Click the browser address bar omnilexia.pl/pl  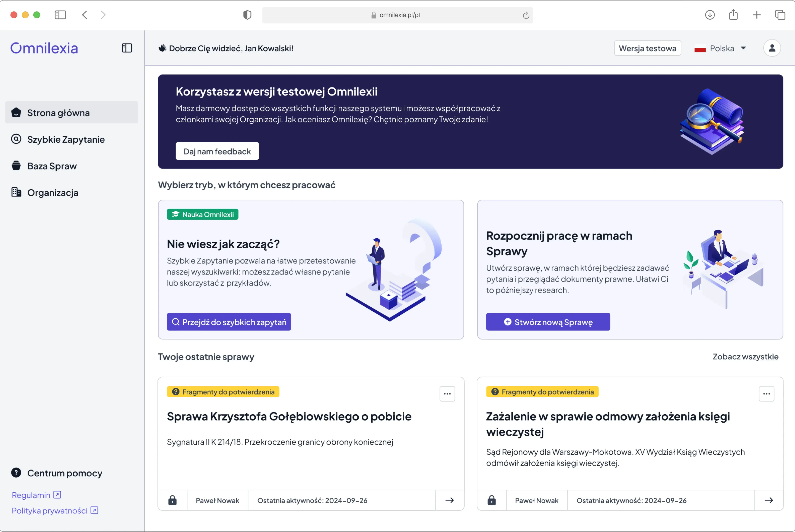(397, 15)
